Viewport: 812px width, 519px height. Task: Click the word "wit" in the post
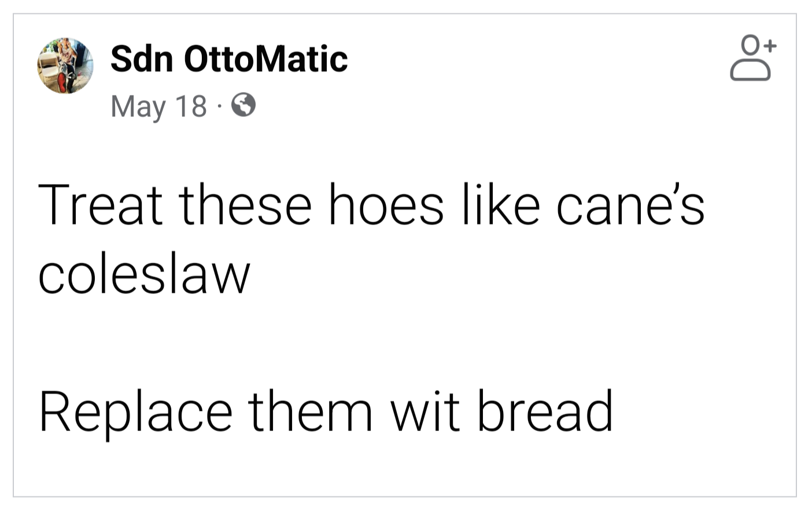point(425,411)
